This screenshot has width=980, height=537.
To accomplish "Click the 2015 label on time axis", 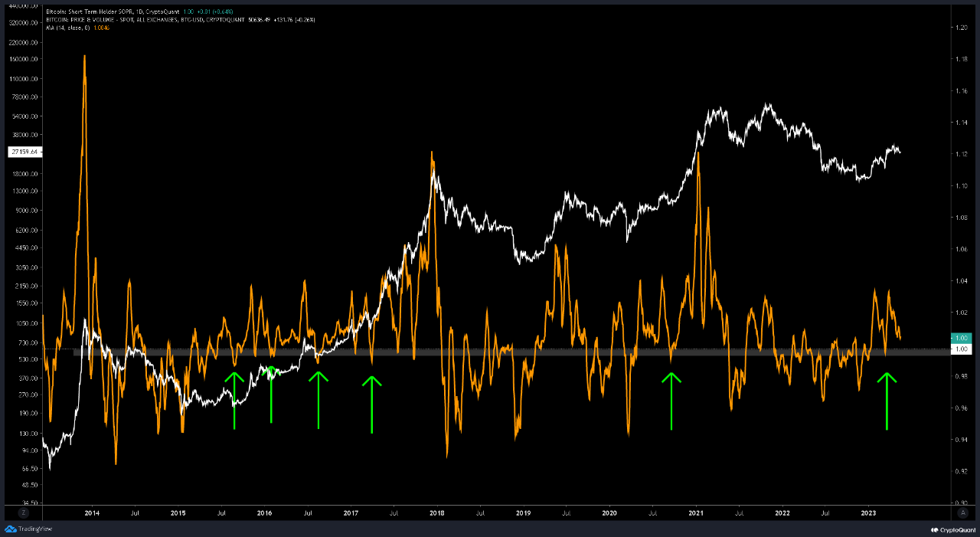I will pyautogui.click(x=178, y=512).
